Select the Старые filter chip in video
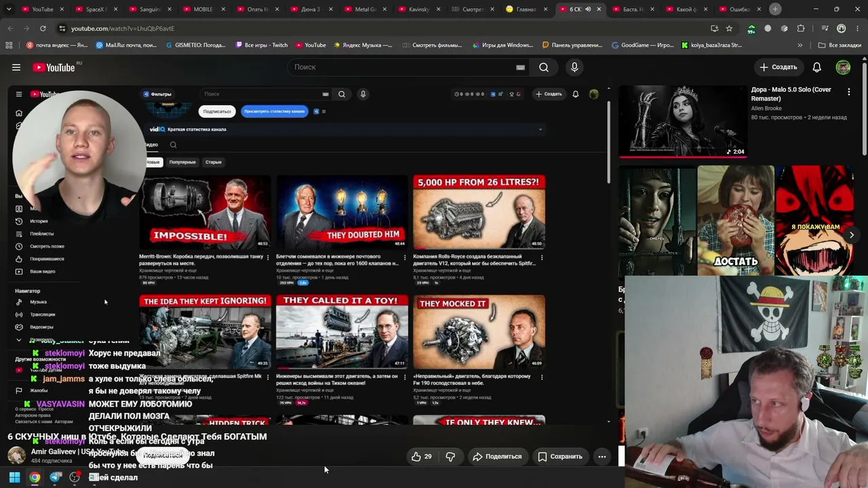868x488 pixels. (x=214, y=162)
